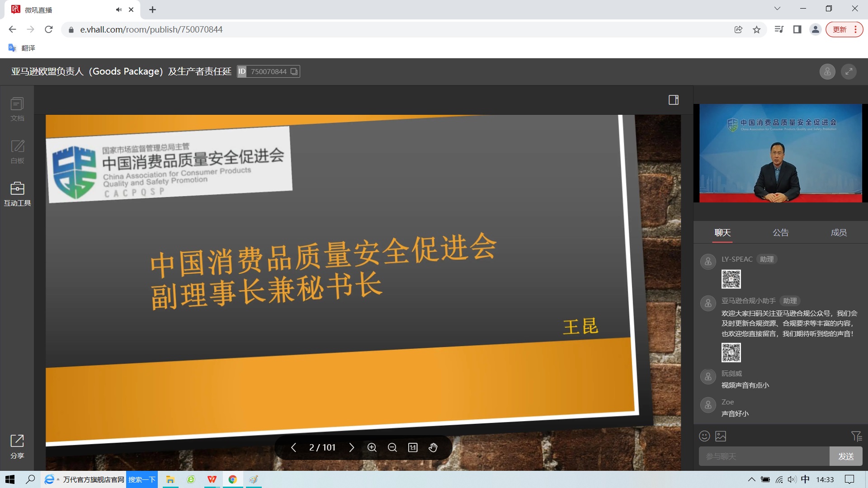Show hidden system tray icons
The height and width of the screenshot is (488, 868).
click(751, 479)
